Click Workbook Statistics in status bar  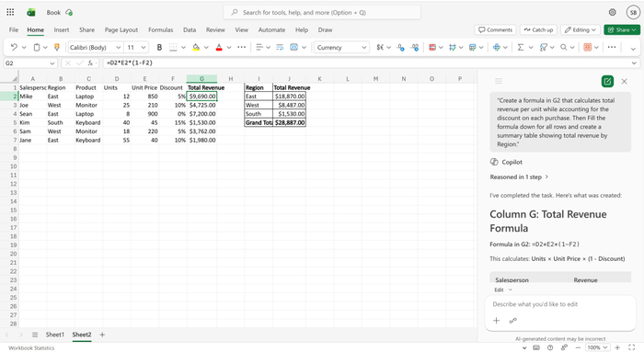click(31, 348)
